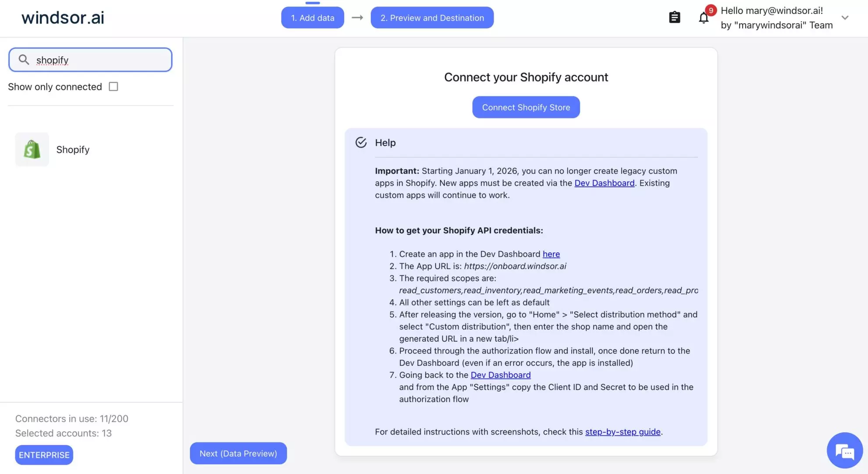Screen dimensions: 868x474
Task: Open the clipboard tasks icon in the header
Action: coord(675,17)
